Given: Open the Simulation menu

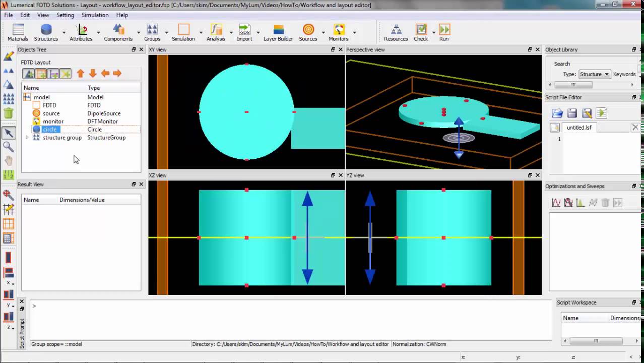Looking at the screenshot, I should (95, 15).
